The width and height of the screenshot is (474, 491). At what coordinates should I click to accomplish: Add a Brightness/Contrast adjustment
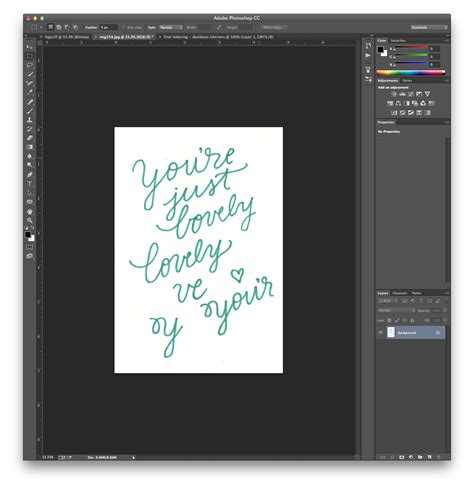[394, 94]
